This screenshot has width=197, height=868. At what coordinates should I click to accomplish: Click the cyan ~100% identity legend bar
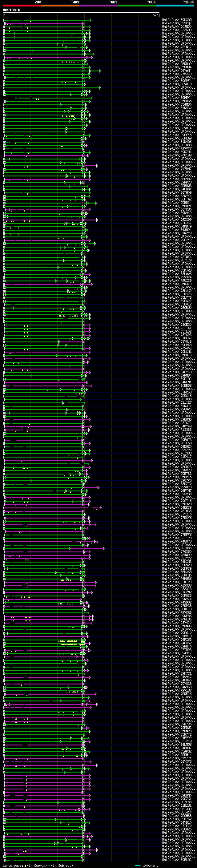(x=175, y=6)
